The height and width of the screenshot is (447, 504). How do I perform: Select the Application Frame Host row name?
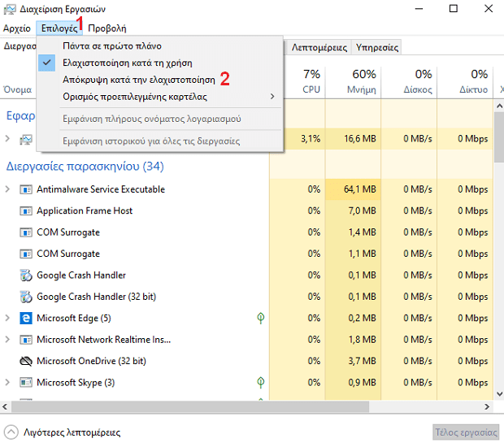[x=85, y=210]
